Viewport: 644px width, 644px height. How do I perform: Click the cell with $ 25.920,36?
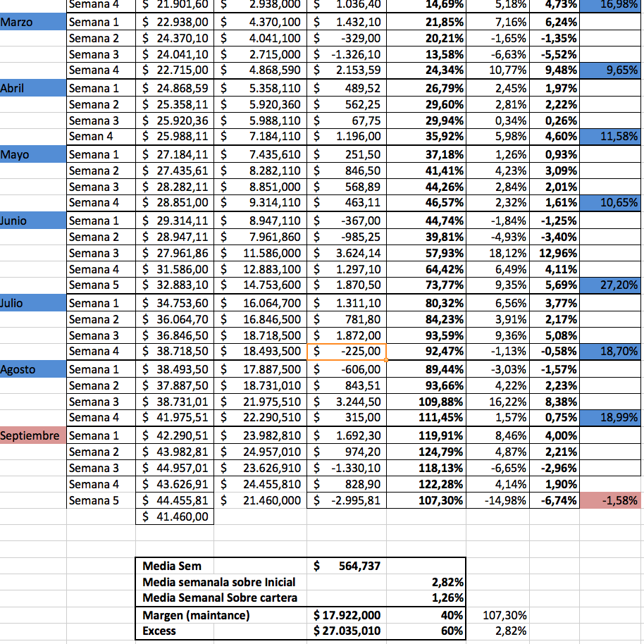(175, 120)
